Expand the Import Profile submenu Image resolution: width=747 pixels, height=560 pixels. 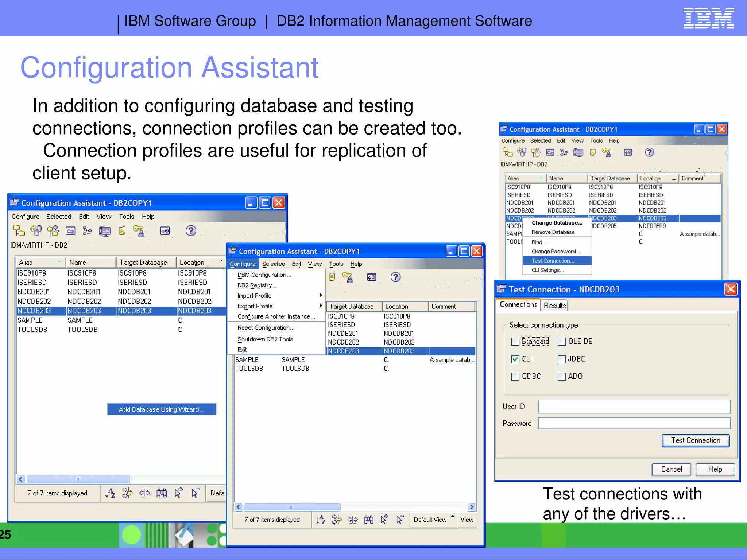click(x=276, y=296)
